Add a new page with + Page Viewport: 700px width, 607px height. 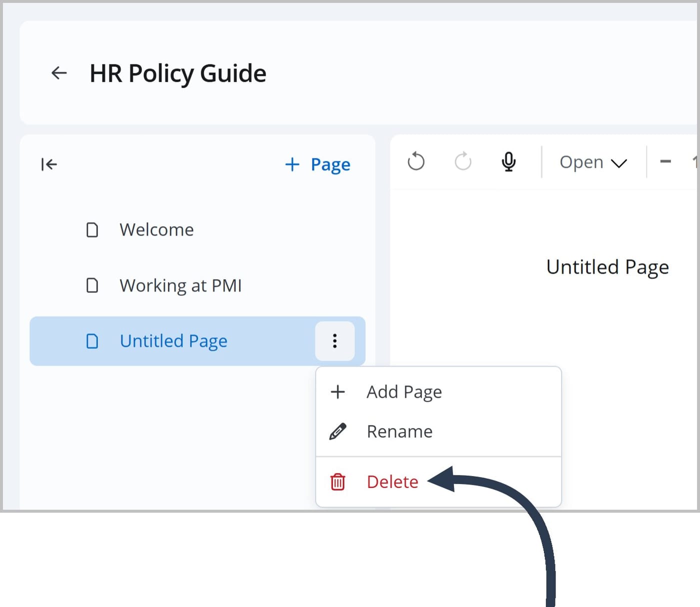pyautogui.click(x=317, y=164)
